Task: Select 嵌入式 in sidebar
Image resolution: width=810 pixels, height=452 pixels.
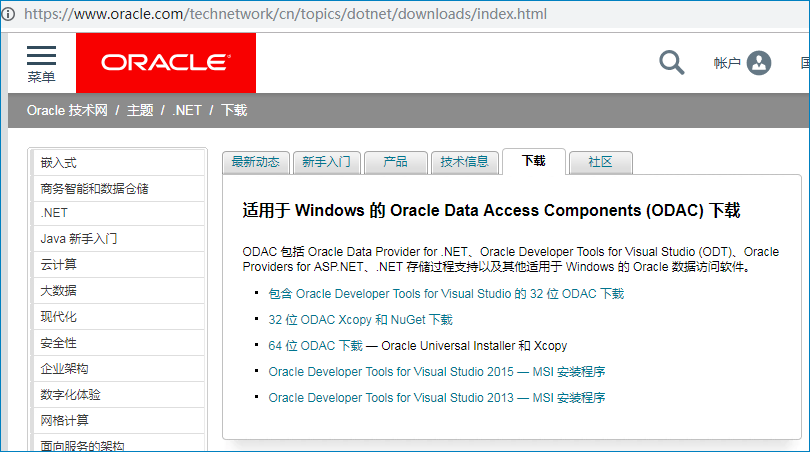Action: [118, 163]
